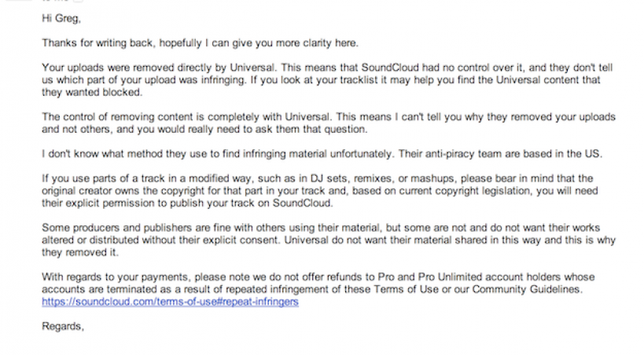644x355 pixels.
Task: Expand recipient details arrow beside "to me"
Action: 77,2
